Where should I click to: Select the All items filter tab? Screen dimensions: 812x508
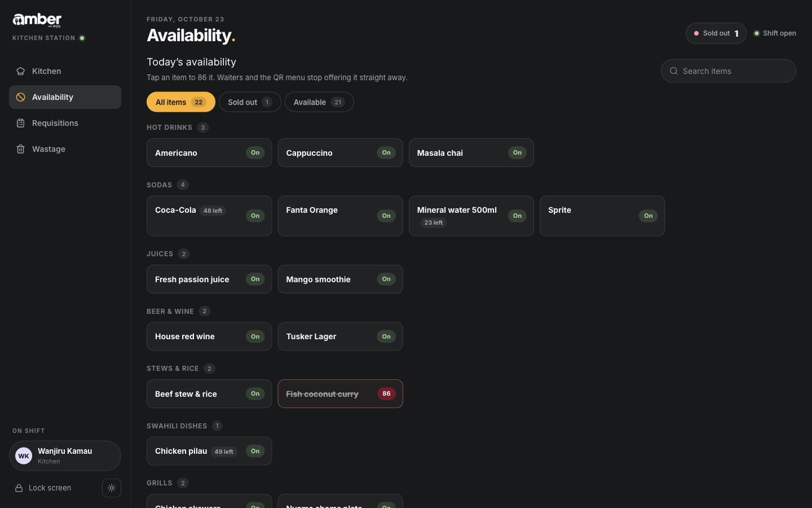tap(181, 102)
